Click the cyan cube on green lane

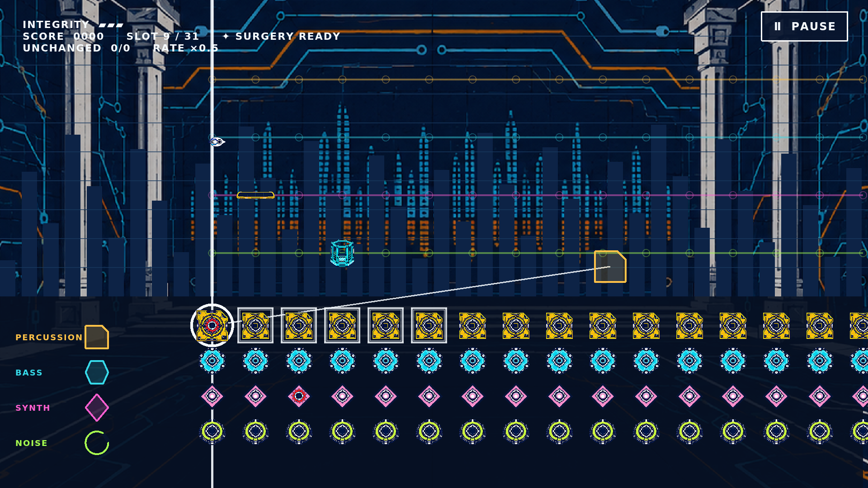click(x=342, y=253)
